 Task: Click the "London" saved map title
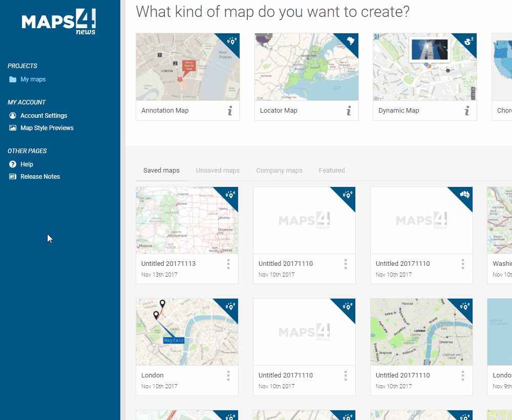pyautogui.click(x=153, y=375)
